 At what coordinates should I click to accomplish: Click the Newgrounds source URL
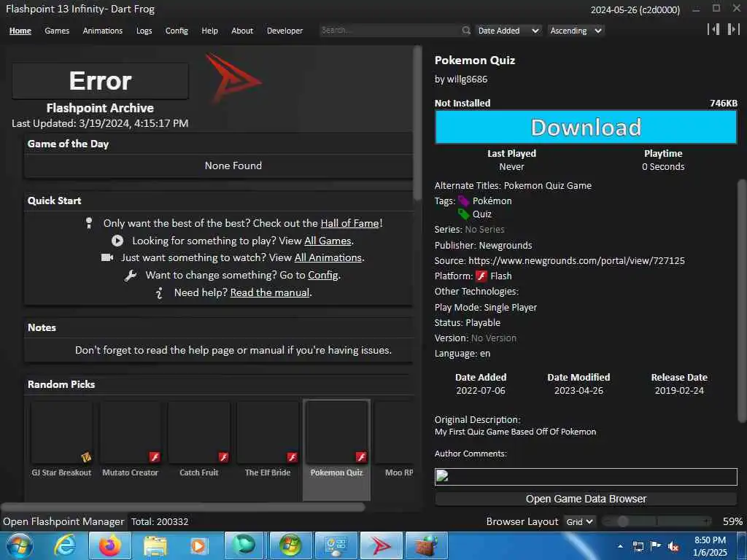576,261
